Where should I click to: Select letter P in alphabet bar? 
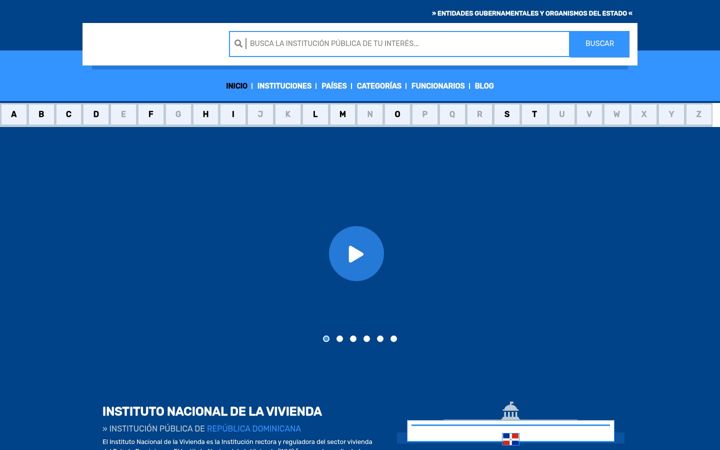[x=425, y=114]
